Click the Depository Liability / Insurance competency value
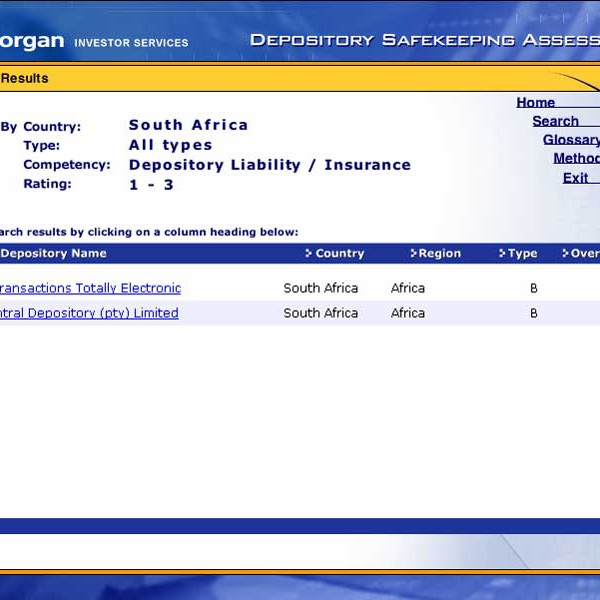 click(x=269, y=165)
